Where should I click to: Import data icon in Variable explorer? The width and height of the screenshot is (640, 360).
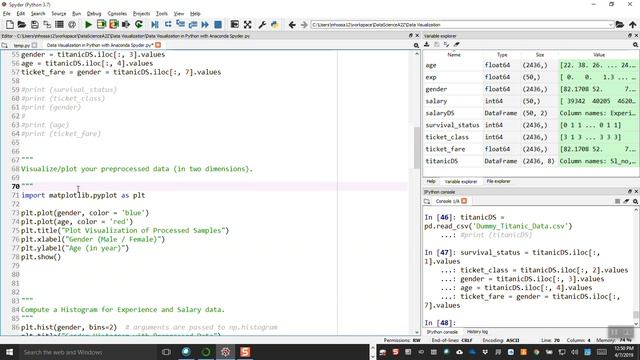pyautogui.click(x=427, y=44)
